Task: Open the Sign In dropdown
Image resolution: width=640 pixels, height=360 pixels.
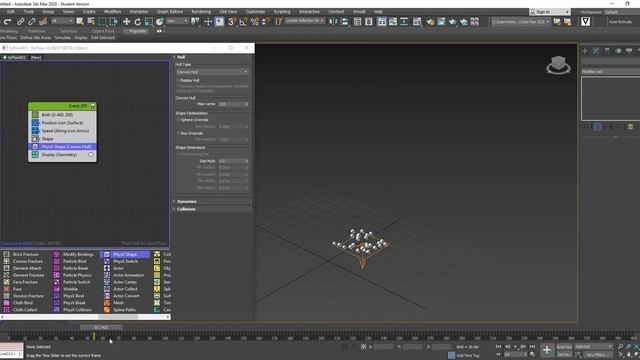Action: coord(549,12)
